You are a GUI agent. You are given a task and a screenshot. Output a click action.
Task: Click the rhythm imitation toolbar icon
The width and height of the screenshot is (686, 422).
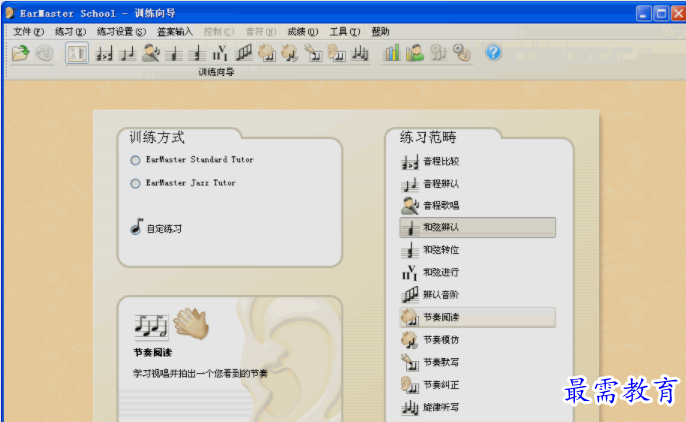point(290,53)
